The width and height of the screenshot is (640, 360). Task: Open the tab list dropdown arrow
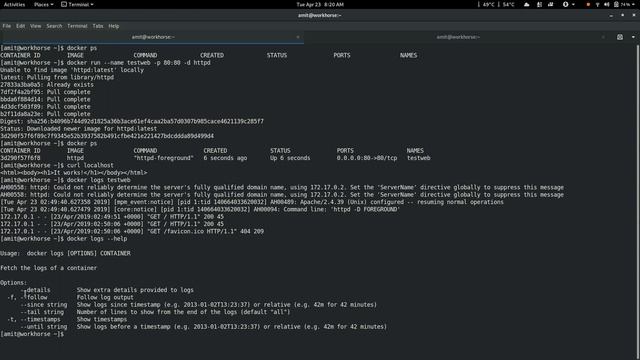pyautogui.click(x=633, y=37)
